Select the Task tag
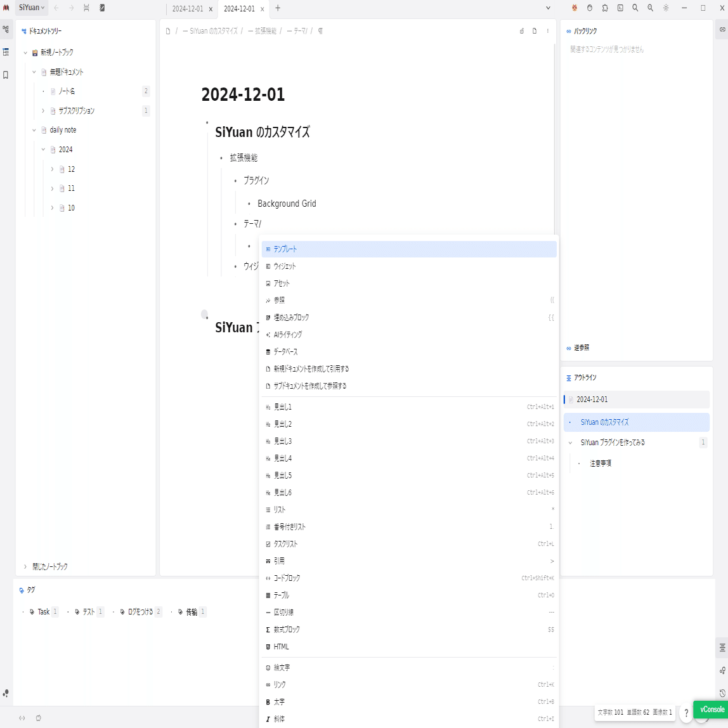Screen dimensions: 728x728 pos(44,612)
